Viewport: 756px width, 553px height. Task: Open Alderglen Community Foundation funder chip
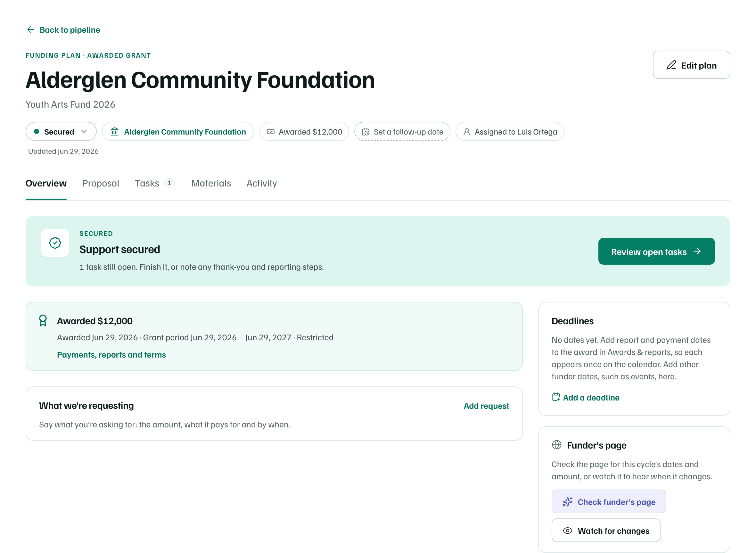tap(178, 132)
